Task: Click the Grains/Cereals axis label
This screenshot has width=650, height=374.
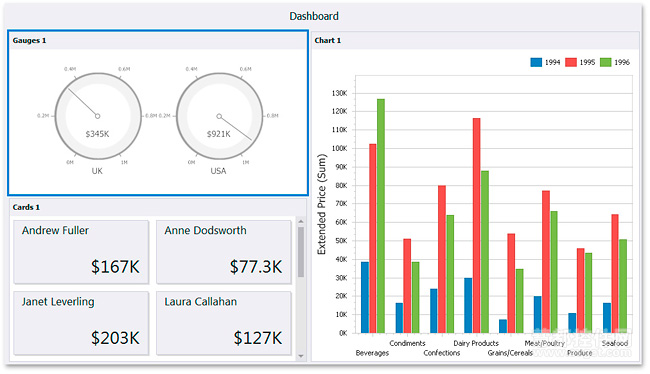Action: click(x=510, y=353)
